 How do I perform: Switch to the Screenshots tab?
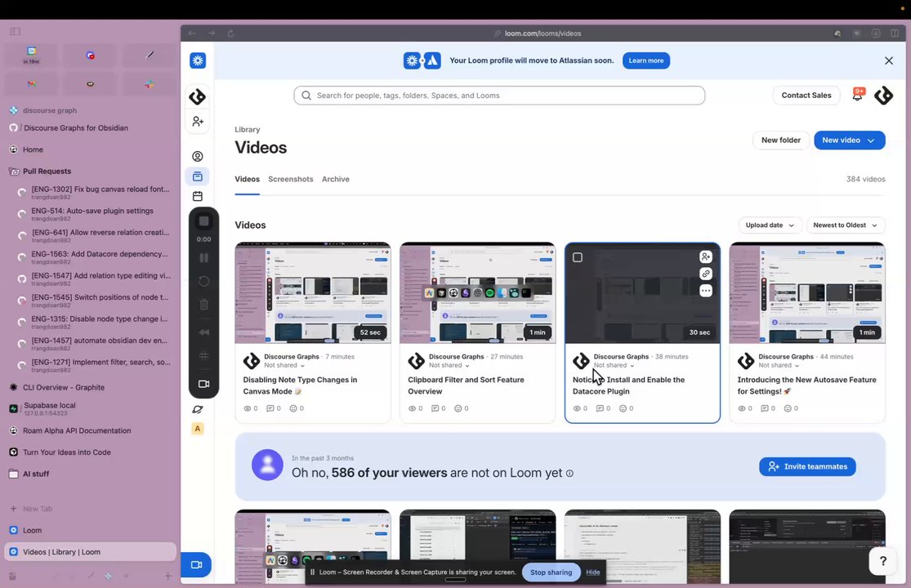[291, 180]
